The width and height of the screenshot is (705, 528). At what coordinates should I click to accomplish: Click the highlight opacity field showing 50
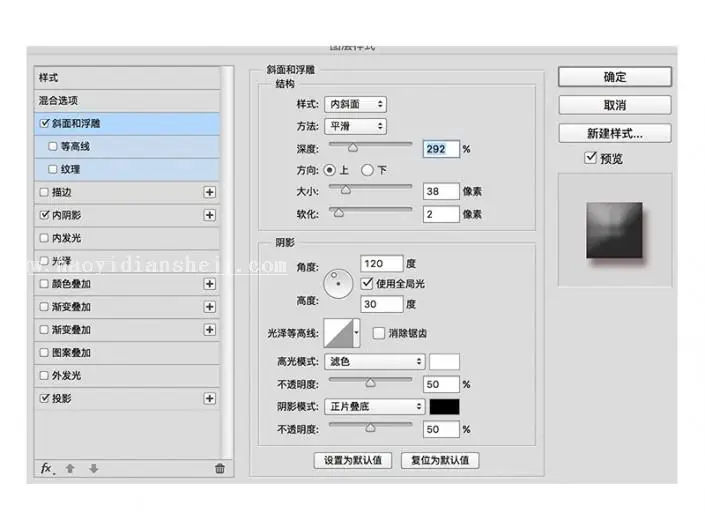pos(441,385)
